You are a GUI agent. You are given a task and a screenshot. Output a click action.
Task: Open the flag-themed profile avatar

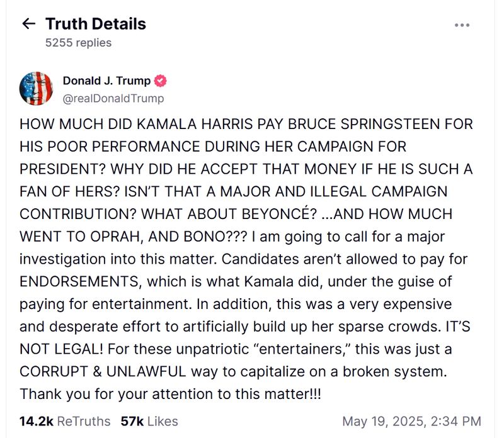click(x=36, y=89)
